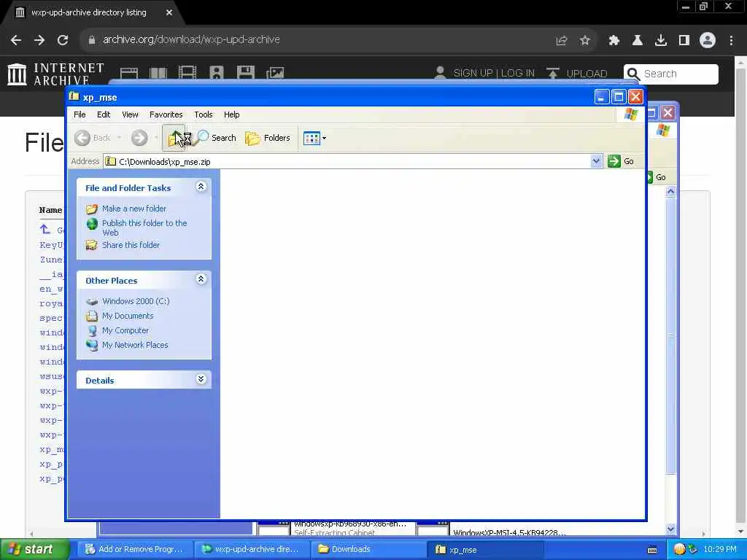Open My Documents link
This screenshot has width=747, height=560.
pyautogui.click(x=128, y=316)
